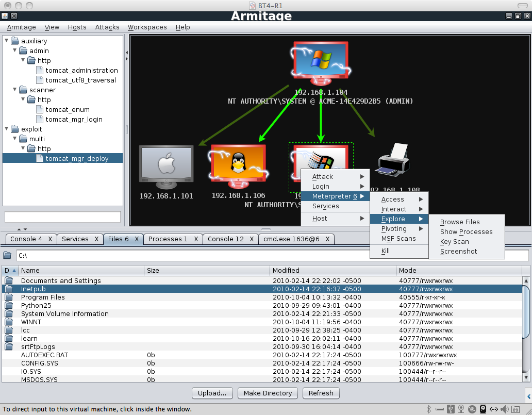Click the Upload... button
The image size is (532, 415).
pyautogui.click(x=212, y=393)
